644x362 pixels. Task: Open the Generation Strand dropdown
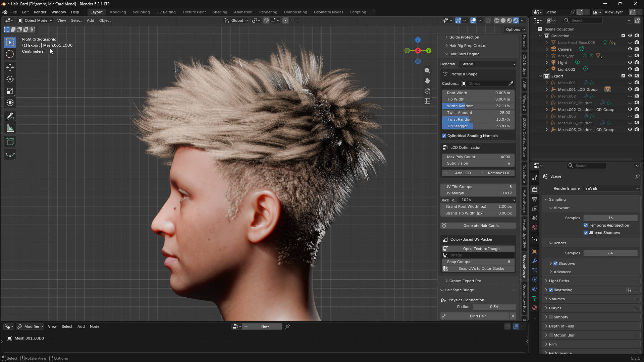coord(488,64)
